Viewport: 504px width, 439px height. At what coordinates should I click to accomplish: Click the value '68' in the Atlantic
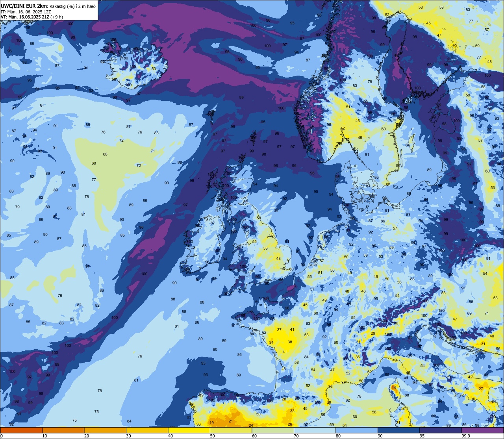coord(105,154)
